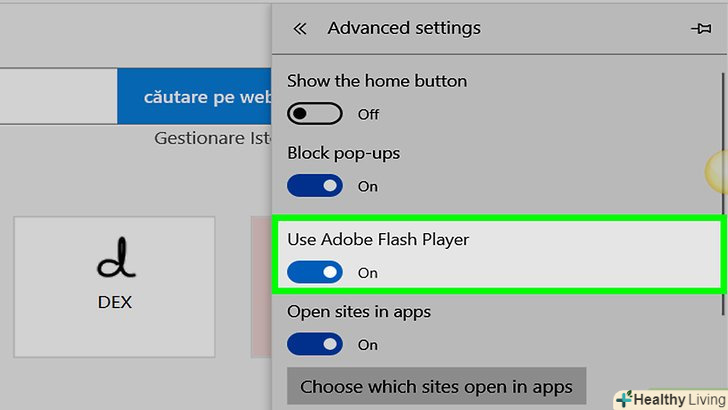Select the partially hidden tile beside DEX
Viewport: 728px width, 410px height.
pyautogui.click(x=261, y=285)
